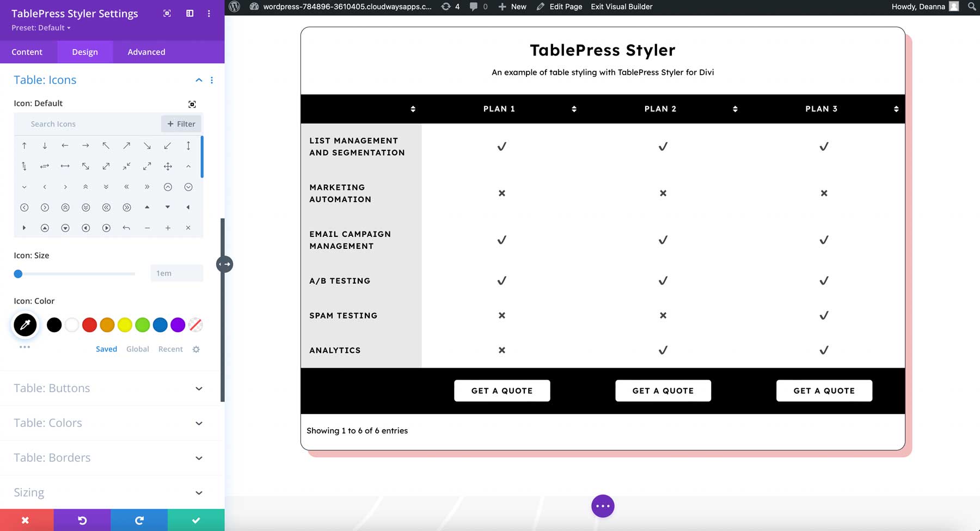Select the double chevron up icon (no circle)
The height and width of the screenshot is (531, 980).
[85, 187]
